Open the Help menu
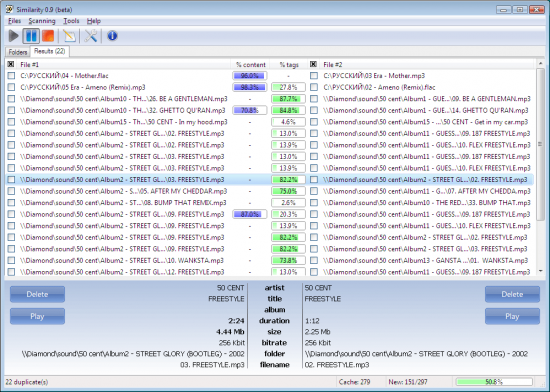The height and width of the screenshot is (392, 550). [x=94, y=21]
